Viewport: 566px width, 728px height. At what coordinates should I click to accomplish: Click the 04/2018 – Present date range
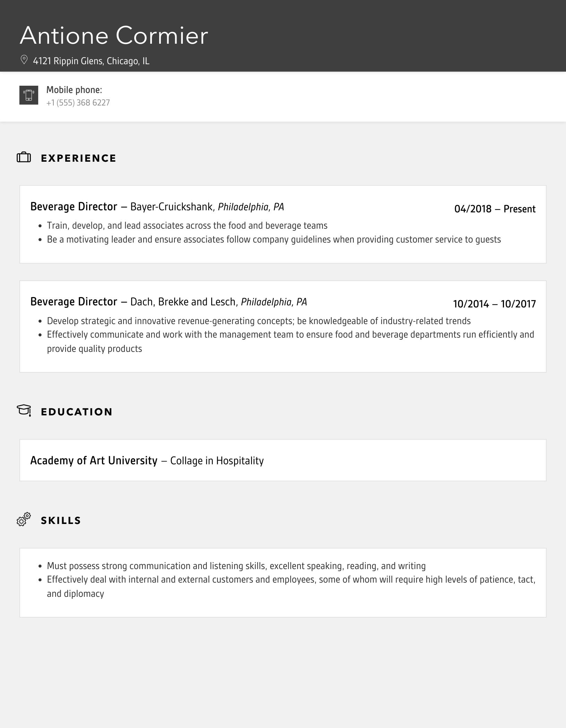pos(495,209)
